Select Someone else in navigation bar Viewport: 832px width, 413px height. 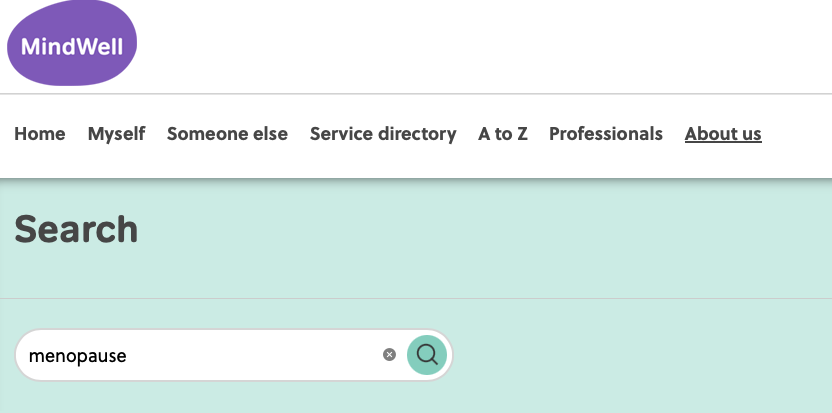coord(227,134)
